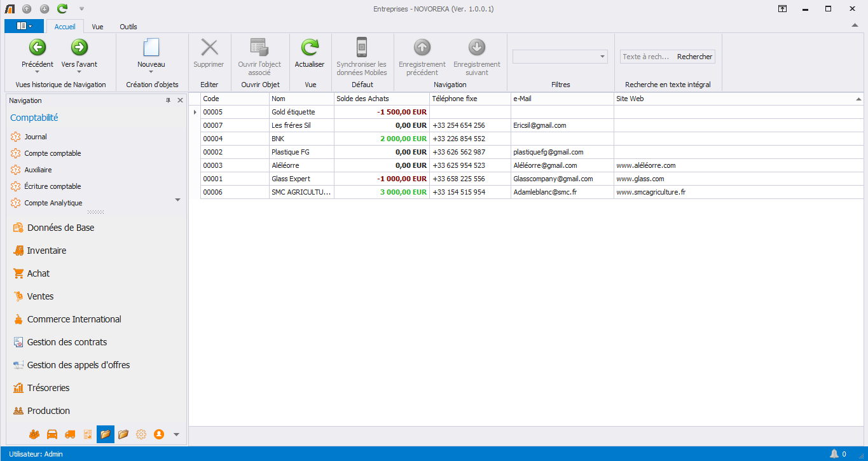The height and width of the screenshot is (461, 868).
Task: Click the quick access up arrow icon
Action: (27, 9)
